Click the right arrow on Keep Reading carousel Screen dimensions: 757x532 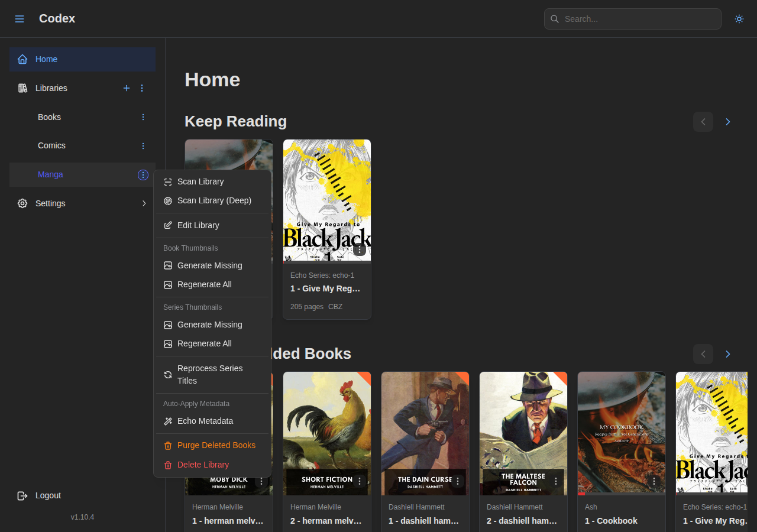point(727,122)
